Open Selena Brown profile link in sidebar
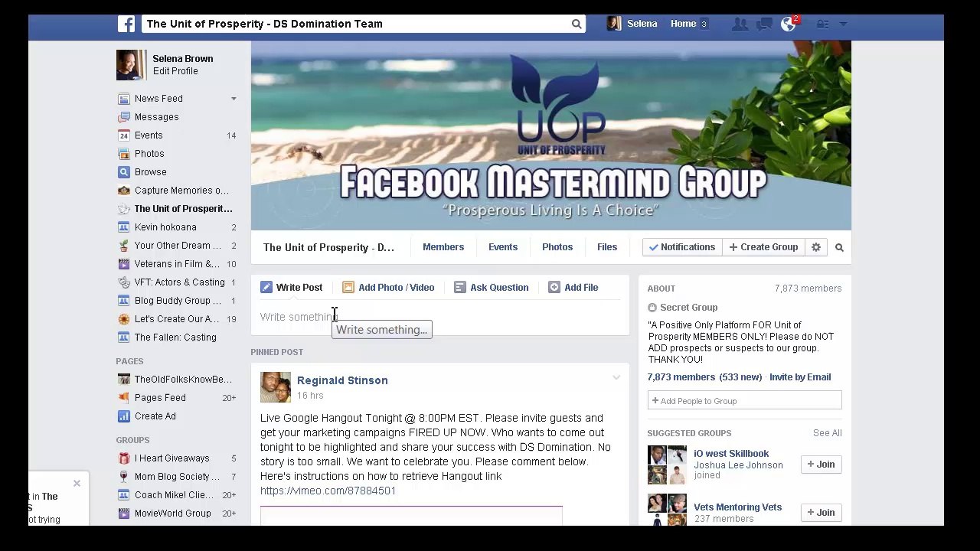 (x=182, y=59)
